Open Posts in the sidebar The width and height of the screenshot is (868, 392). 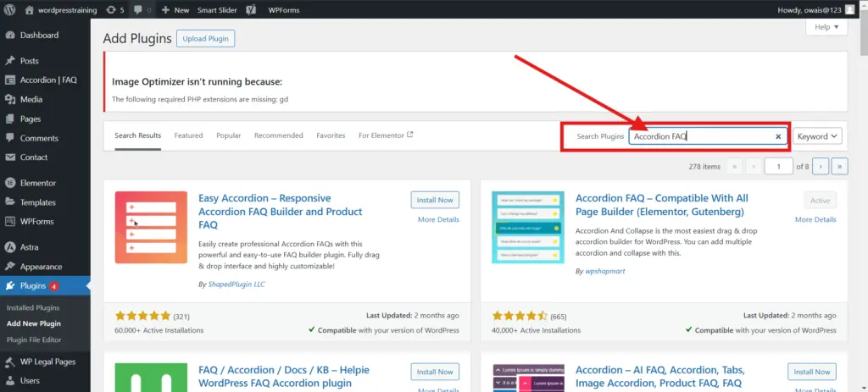30,61
